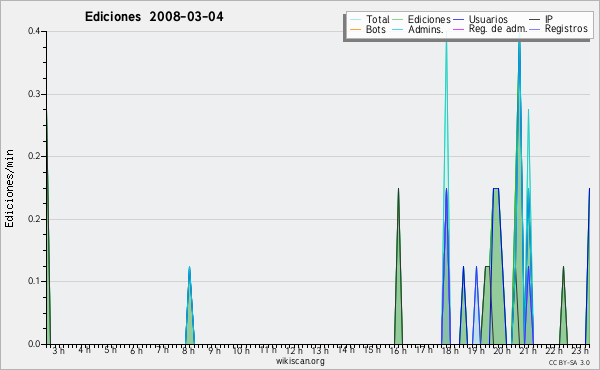Click the magenta Reg. de adm. legend swatch
This screenshot has height=370, width=600.
click(x=458, y=29)
